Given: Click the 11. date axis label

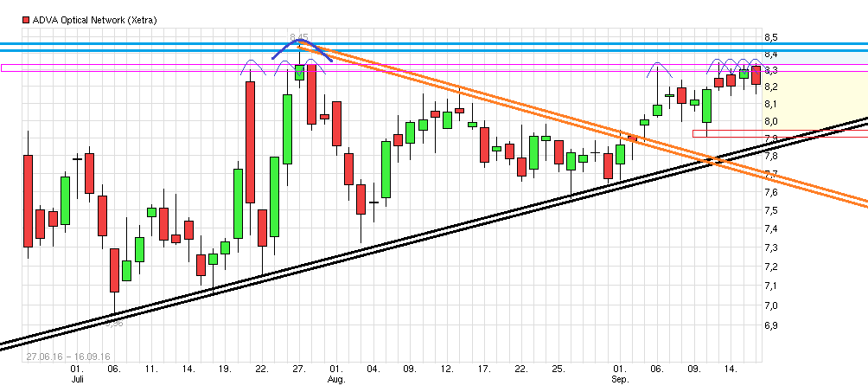Looking at the screenshot, I should click(x=151, y=369).
